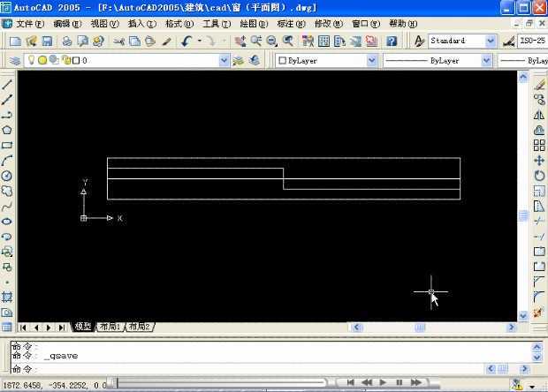The width and height of the screenshot is (548, 392).
Task: Click the rewind button in player bar
Action: (x=367, y=382)
